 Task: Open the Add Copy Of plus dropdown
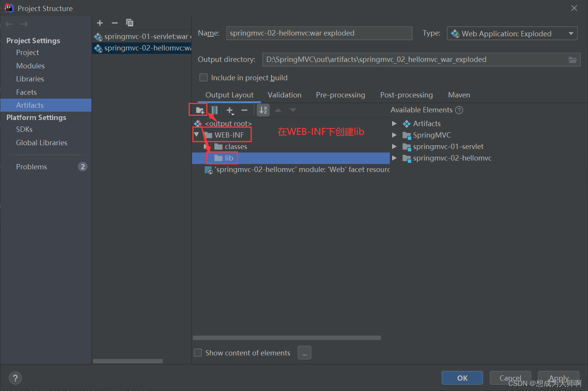coord(230,110)
